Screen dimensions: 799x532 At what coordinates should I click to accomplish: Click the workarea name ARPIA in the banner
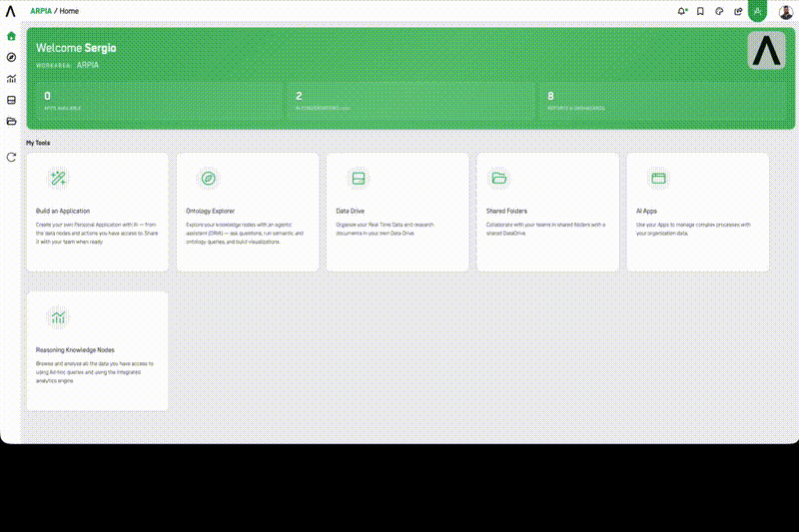[x=88, y=65]
